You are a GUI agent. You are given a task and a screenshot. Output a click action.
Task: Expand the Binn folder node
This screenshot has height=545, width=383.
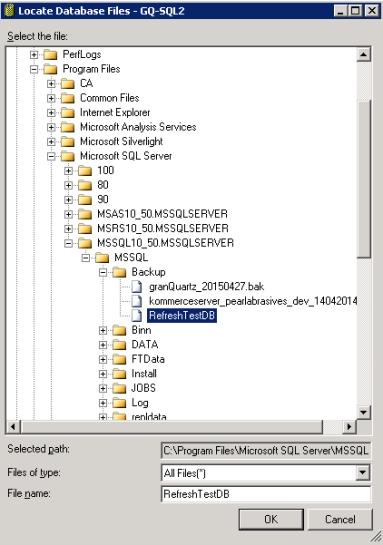point(103,330)
